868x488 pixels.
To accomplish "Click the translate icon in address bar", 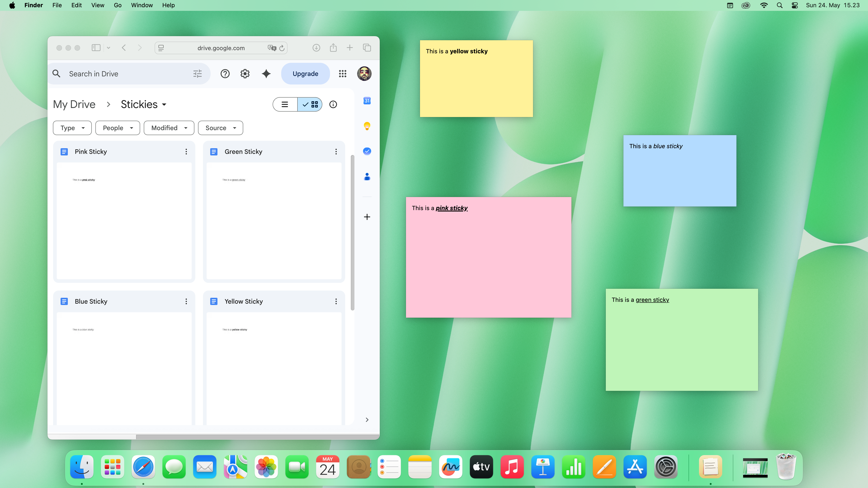I will [272, 48].
